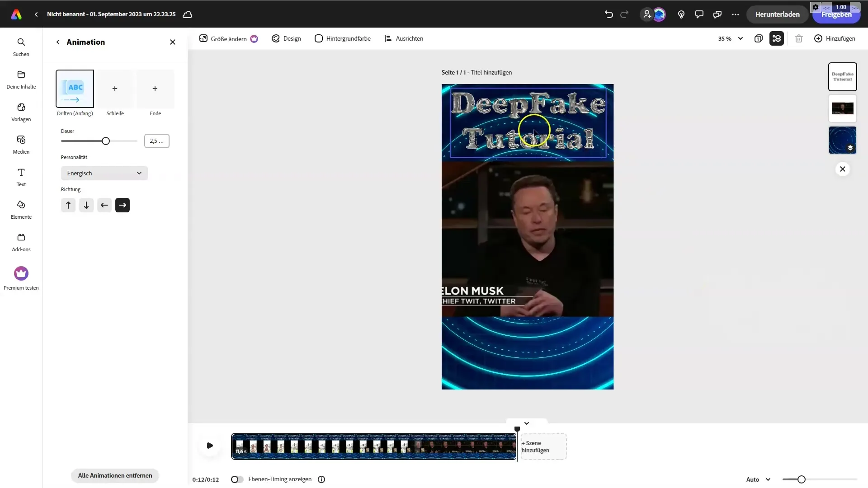Viewport: 868px width, 488px height.
Task: Click Hinzufügen to add a page
Action: click(835, 39)
